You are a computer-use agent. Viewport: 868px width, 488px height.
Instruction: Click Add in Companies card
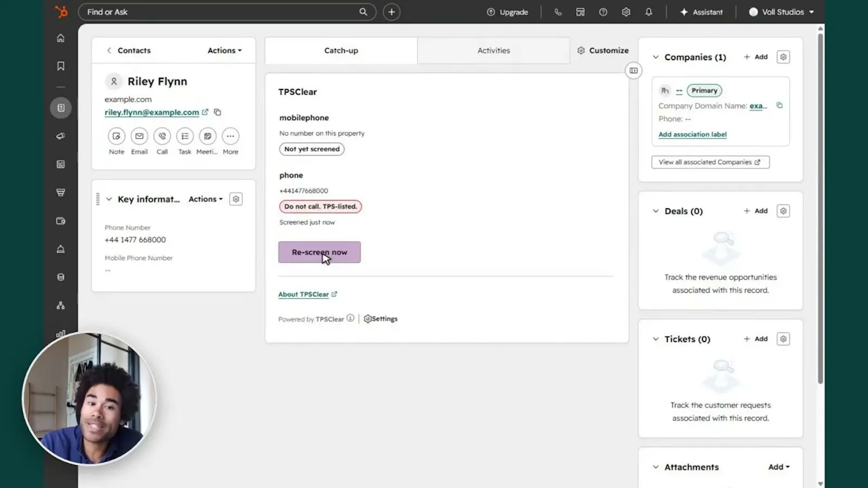[x=756, y=57]
